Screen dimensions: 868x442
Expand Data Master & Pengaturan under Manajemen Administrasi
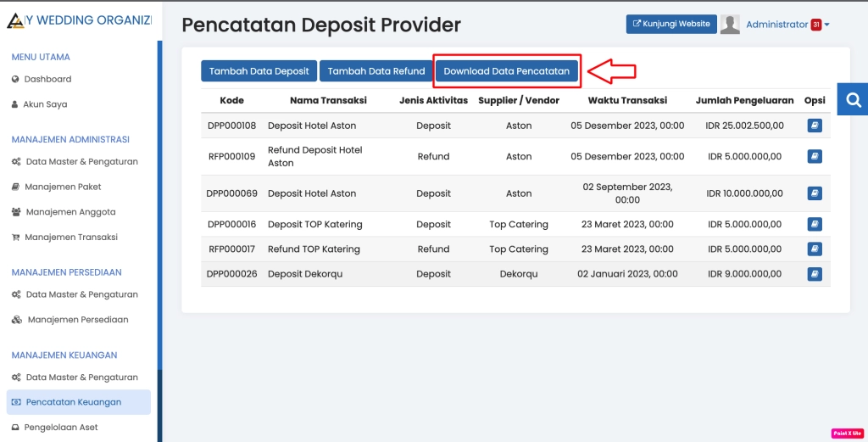click(x=81, y=161)
